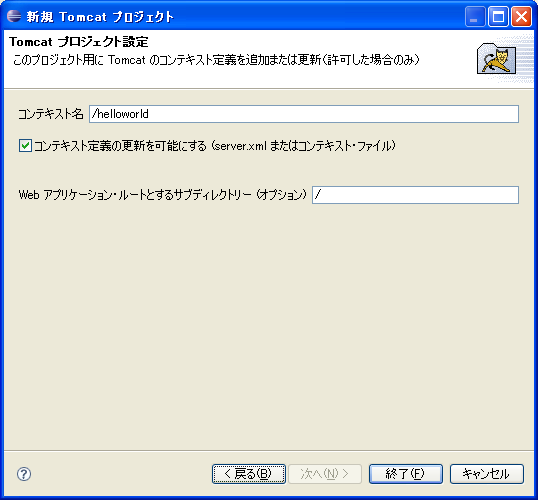Go back with the 戻る(B) button
Screen dimensions: 538x500
[x=249, y=474]
